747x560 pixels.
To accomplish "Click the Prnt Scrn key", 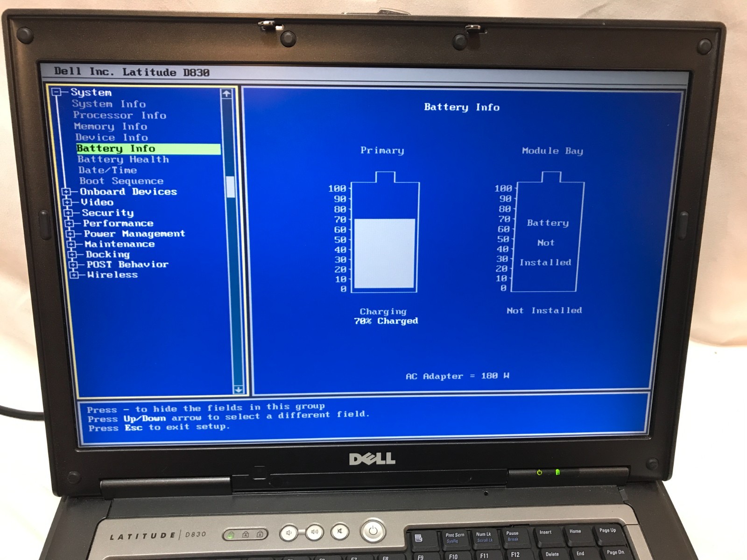I will (454, 538).
